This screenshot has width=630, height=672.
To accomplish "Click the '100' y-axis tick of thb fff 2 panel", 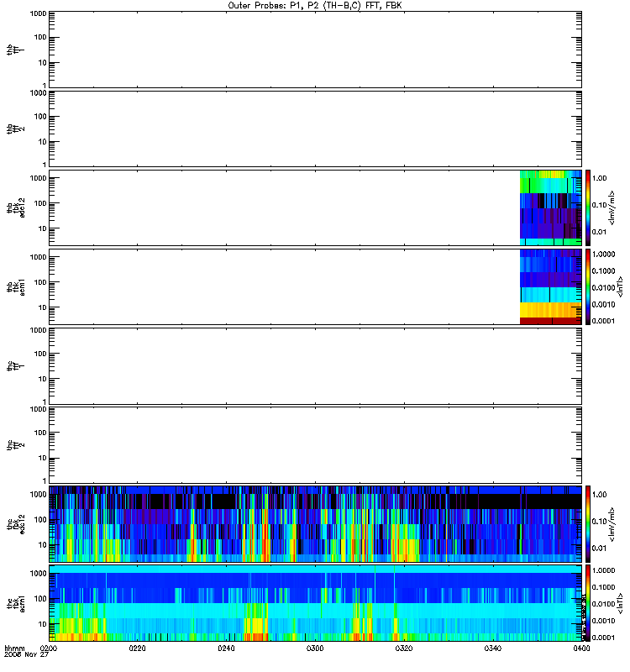I will [x=40, y=117].
